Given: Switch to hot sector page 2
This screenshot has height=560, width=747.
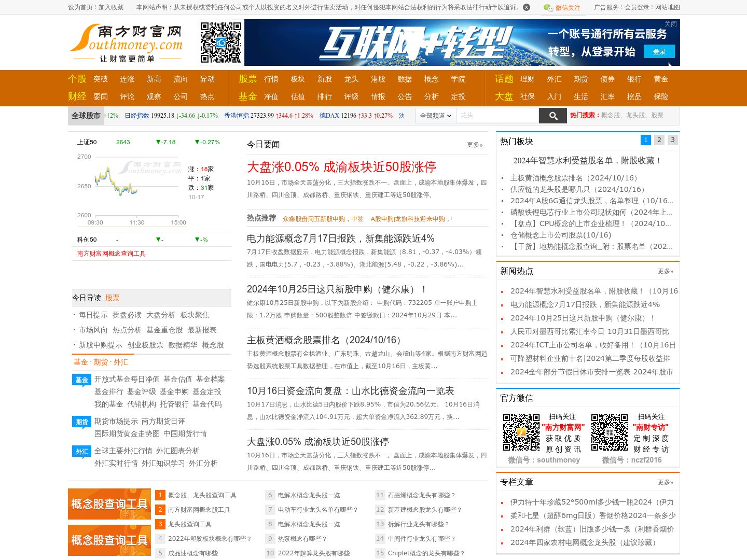Looking at the screenshot, I should (x=659, y=140).
